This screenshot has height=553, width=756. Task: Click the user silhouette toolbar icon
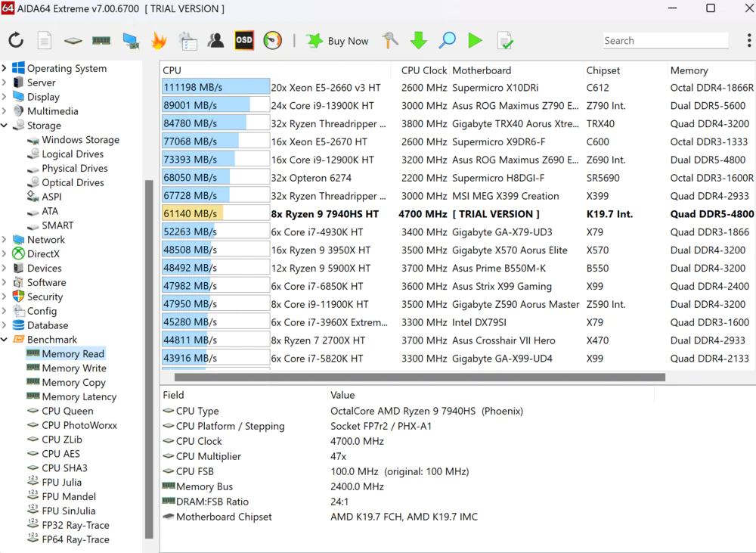215,41
